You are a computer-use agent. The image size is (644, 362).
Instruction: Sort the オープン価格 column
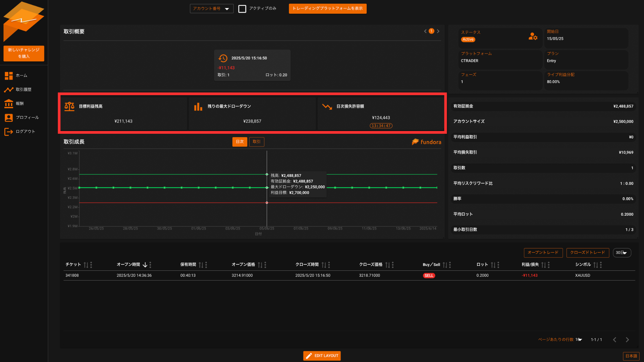260,265
